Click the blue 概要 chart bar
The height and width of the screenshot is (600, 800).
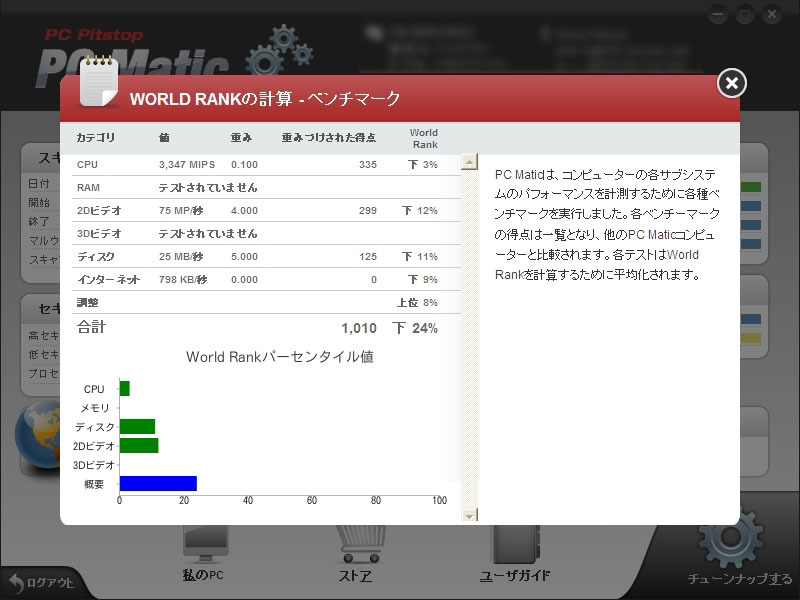tap(158, 483)
